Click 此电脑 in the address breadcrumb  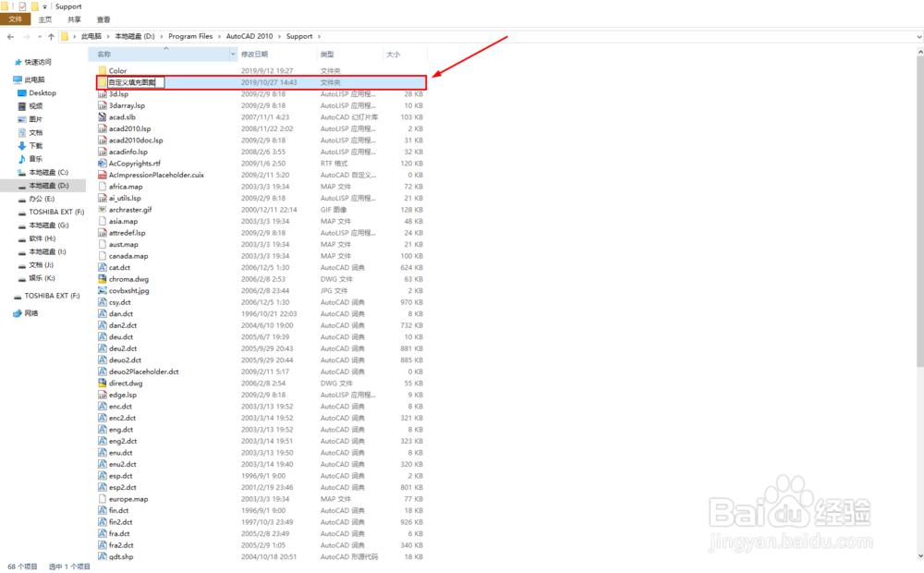click(x=91, y=37)
